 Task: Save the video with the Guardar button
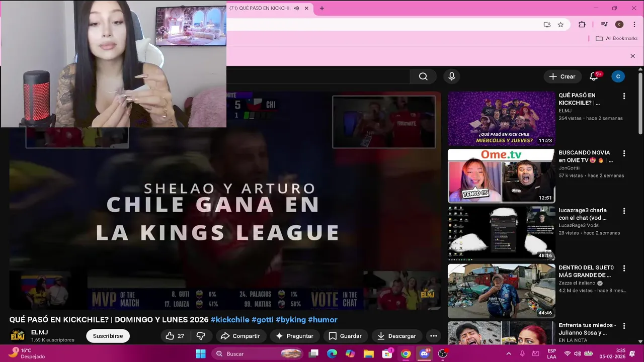point(345,336)
